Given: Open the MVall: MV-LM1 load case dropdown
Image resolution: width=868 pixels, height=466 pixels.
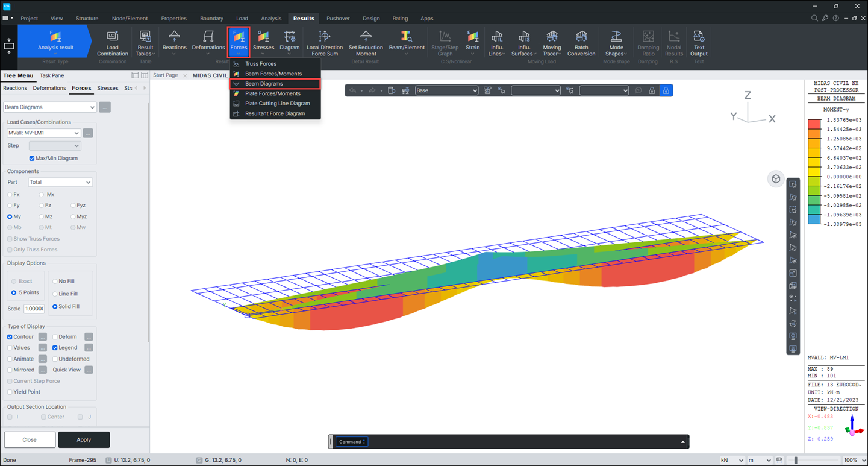Looking at the screenshot, I should (x=43, y=133).
